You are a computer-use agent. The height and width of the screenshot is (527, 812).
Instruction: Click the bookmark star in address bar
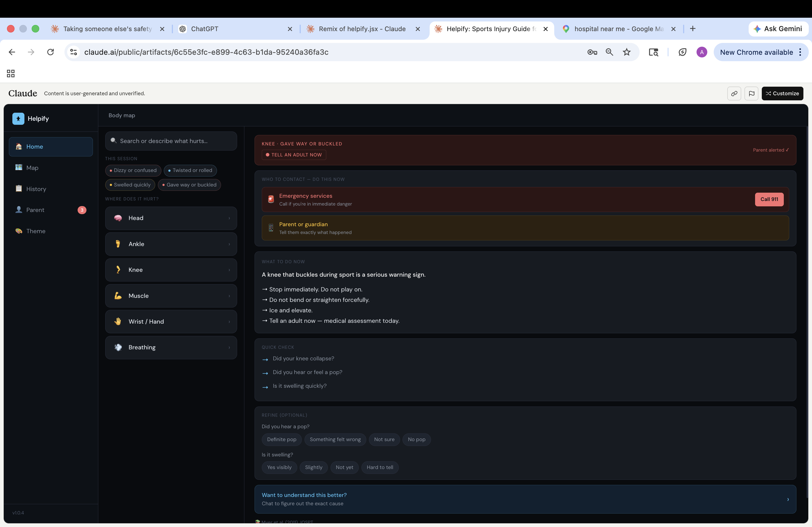[626, 52]
